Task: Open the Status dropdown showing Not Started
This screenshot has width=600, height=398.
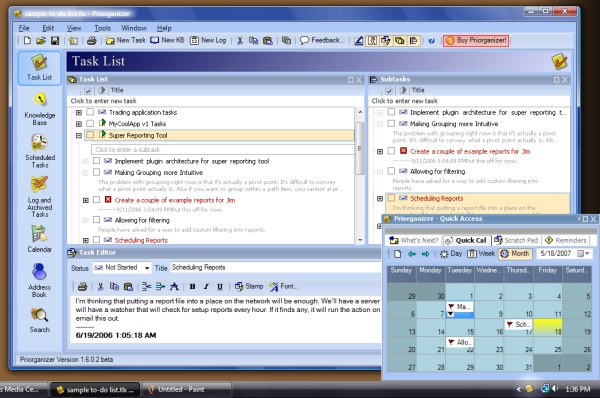Action: tap(122, 268)
